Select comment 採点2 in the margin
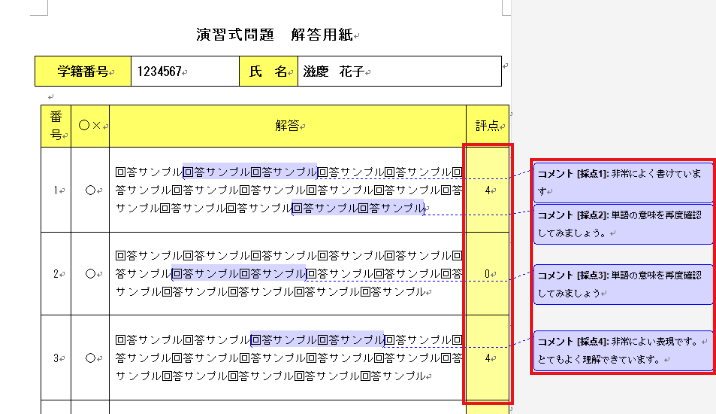The height and width of the screenshot is (414, 716). [x=622, y=224]
